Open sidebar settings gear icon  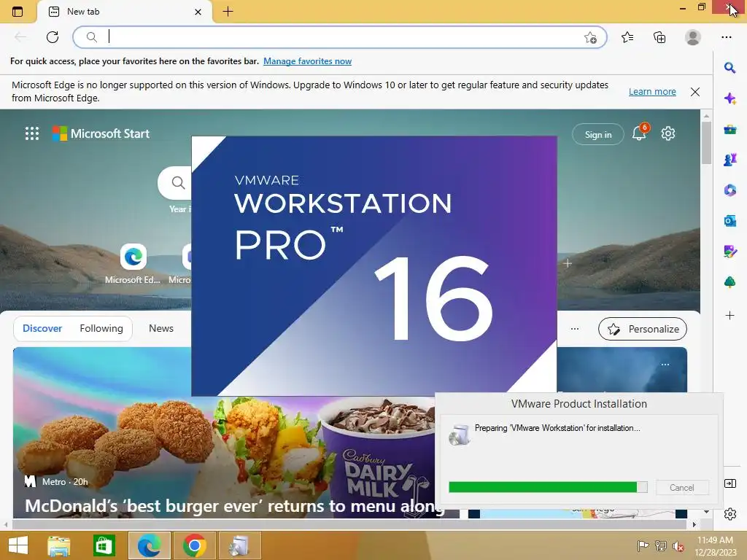coord(729,514)
